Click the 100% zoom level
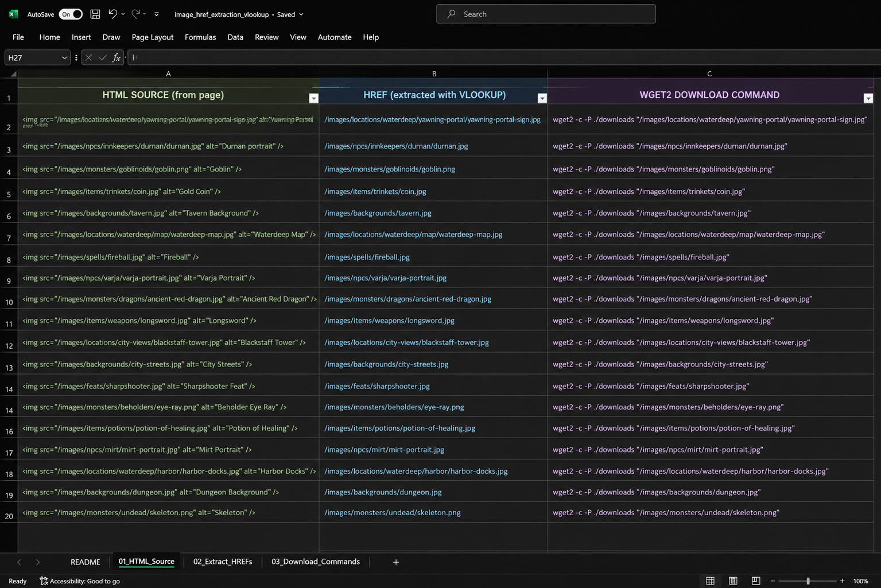Viewport: 881px width, 588px height. (x=860, y=581)
